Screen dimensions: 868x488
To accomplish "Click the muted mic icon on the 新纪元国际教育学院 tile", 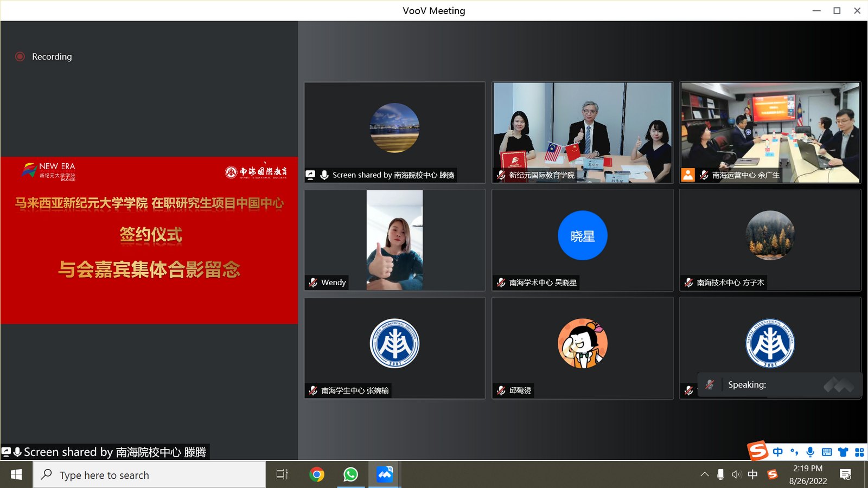I will [501, 175].
